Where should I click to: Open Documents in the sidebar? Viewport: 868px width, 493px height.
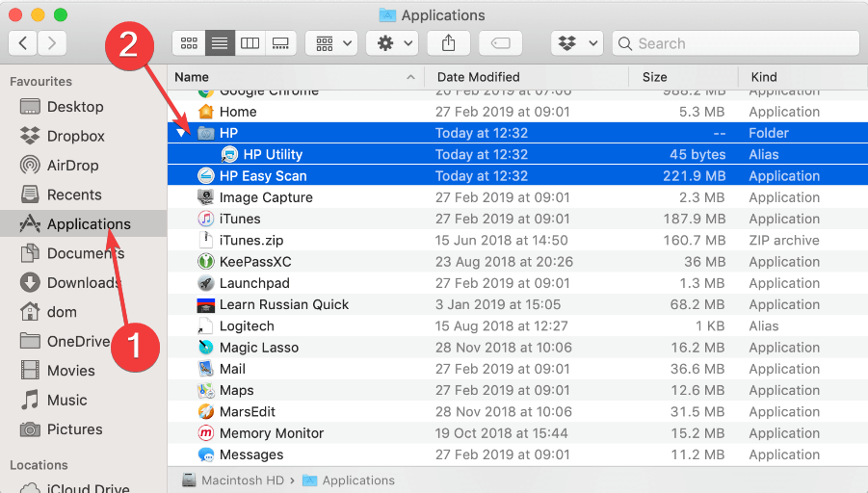pyautogui.click(x=85, y=253)
